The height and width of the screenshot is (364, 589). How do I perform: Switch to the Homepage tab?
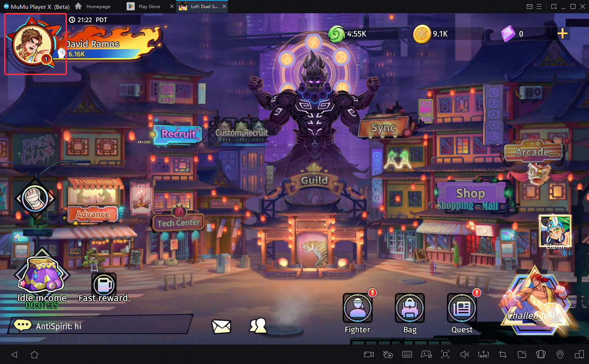point(93,7)
